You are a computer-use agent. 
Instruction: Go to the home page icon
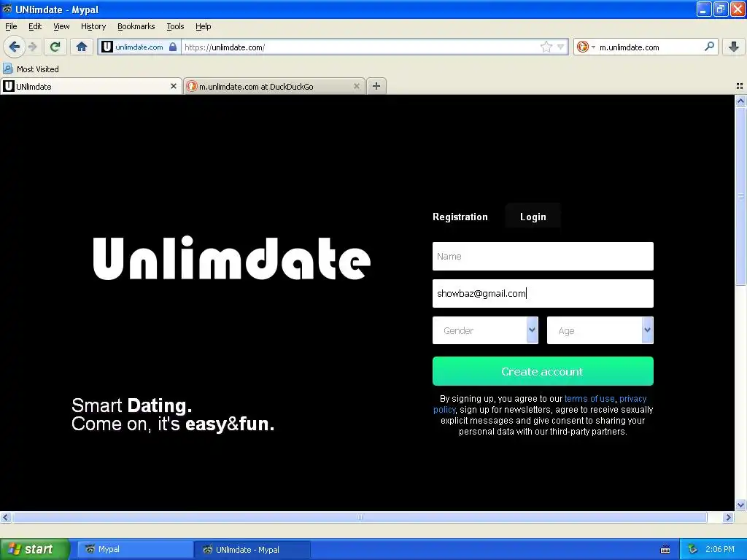coord(82,47)
